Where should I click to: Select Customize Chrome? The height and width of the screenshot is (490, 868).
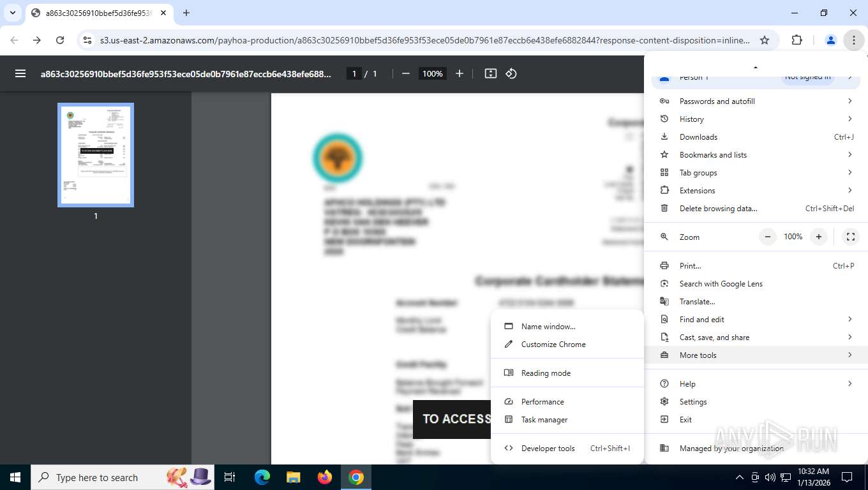point(567,345)
